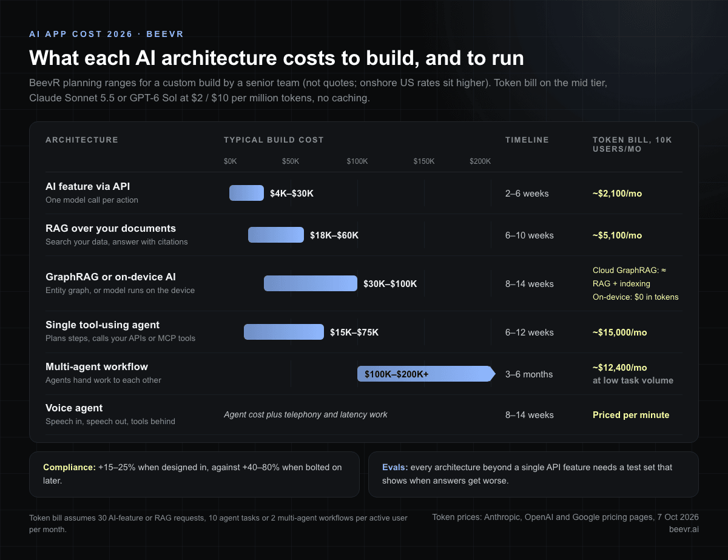Click the RAG over your documents cost bar
Viewport: 728px width, 560px height.
pos(276,235)
